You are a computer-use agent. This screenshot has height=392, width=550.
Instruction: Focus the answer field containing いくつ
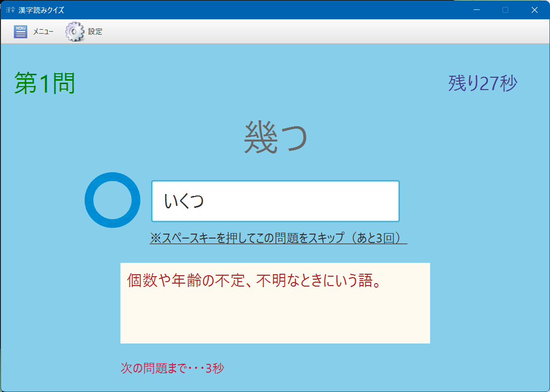tap(275, 201)
